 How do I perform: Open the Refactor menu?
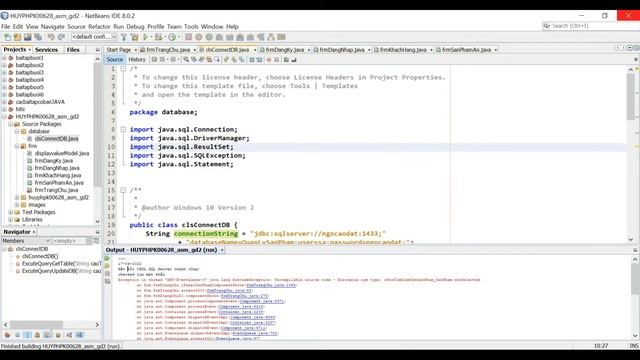[x=99, y=27]
